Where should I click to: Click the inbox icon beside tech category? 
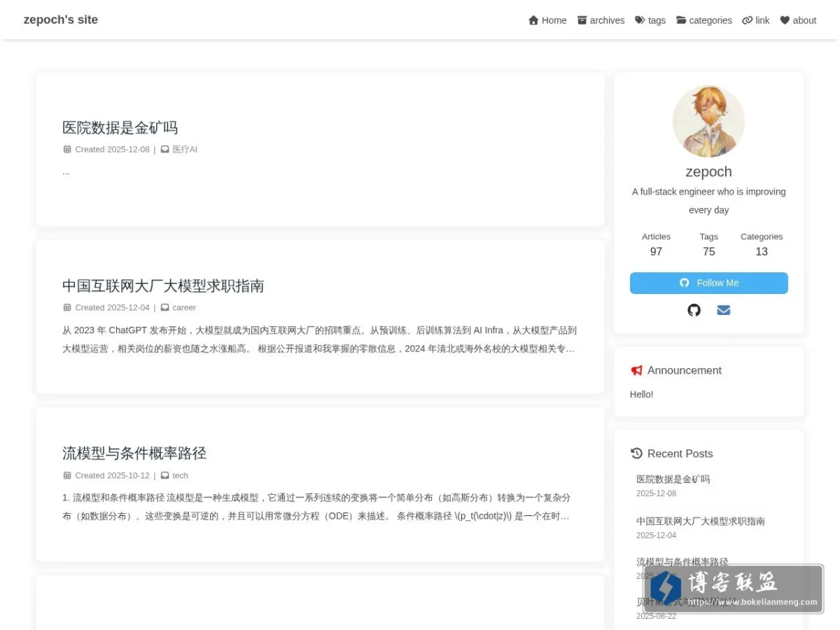[x=165, y=475]
